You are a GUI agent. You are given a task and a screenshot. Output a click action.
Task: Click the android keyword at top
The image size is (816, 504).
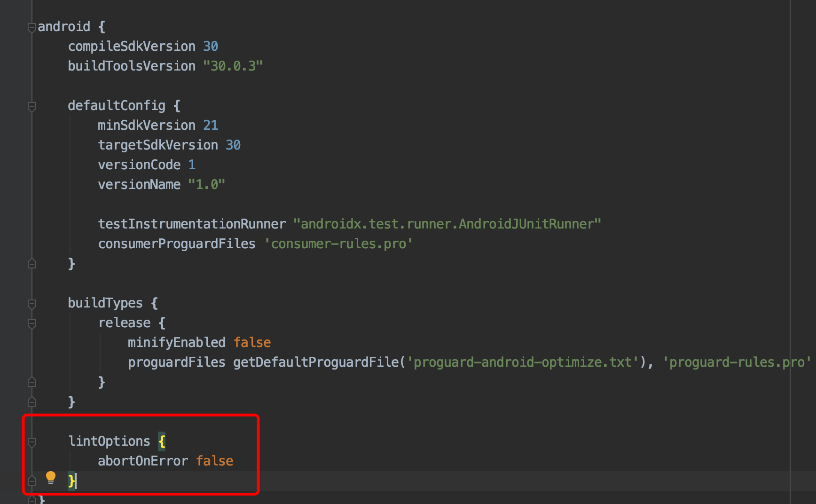click(x=64, y=26)
